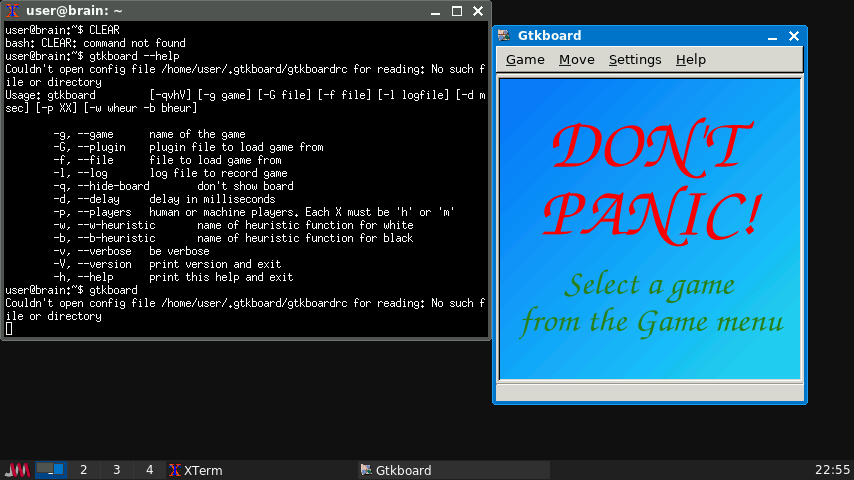Open the Game menu in Gtkboard
Image resolution: width=854 pixels, height=480 pixels.
[525, 60]
